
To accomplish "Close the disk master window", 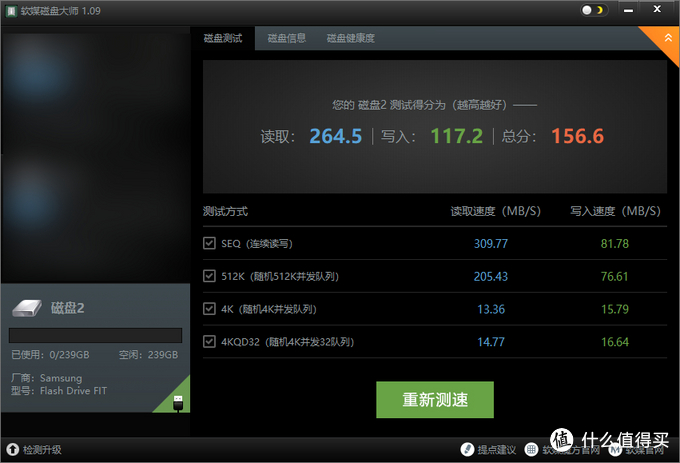I will [x=657, y=9].
